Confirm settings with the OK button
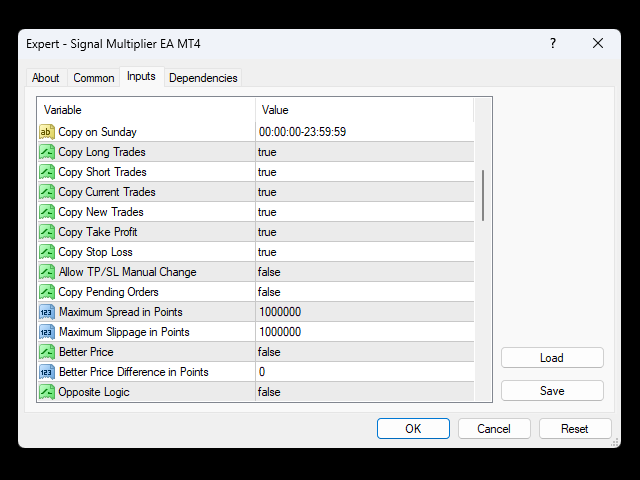The image size is (640, 480). pyautogui.click(x=413, y=429)
